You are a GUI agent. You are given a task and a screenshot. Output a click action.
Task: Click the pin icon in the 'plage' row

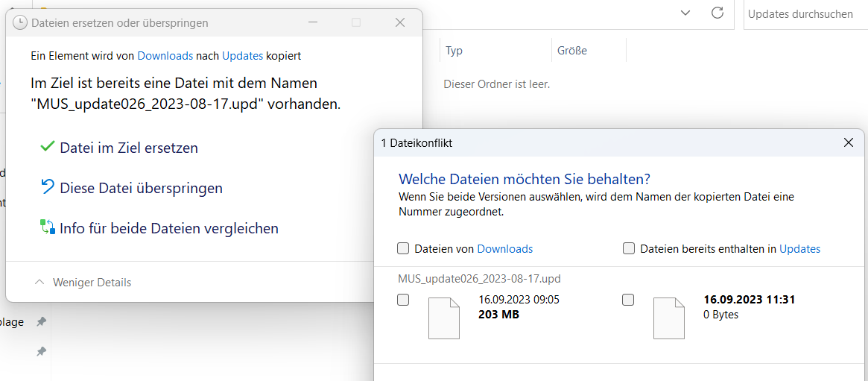(x=41, y=322)
